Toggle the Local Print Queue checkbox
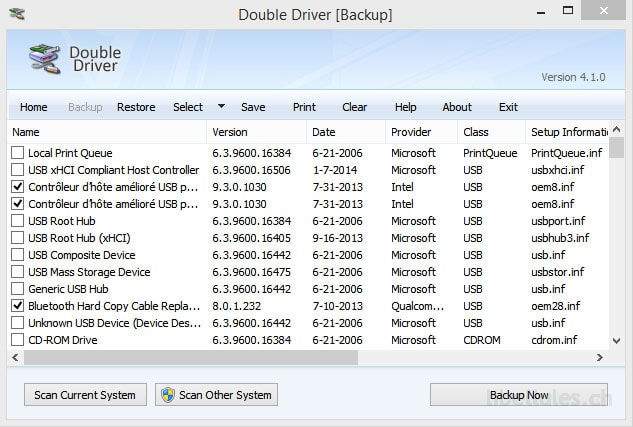633x427 pixels. [x=17, y=153]
